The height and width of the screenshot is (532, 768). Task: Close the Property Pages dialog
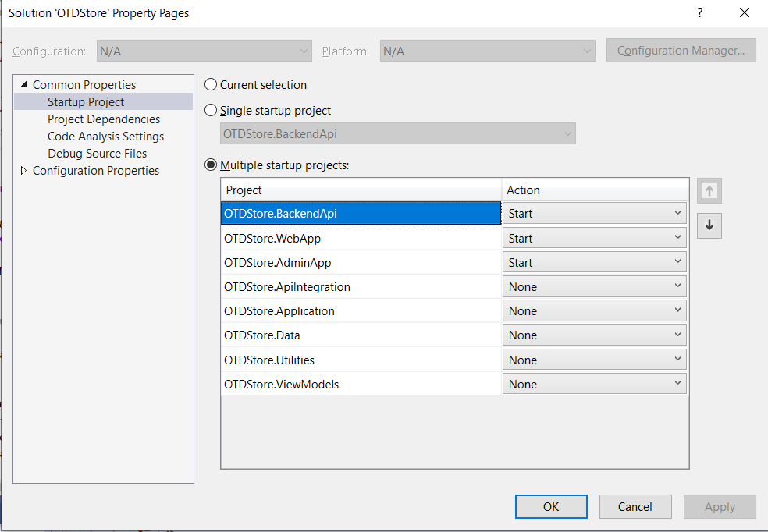tap(745, 12)
